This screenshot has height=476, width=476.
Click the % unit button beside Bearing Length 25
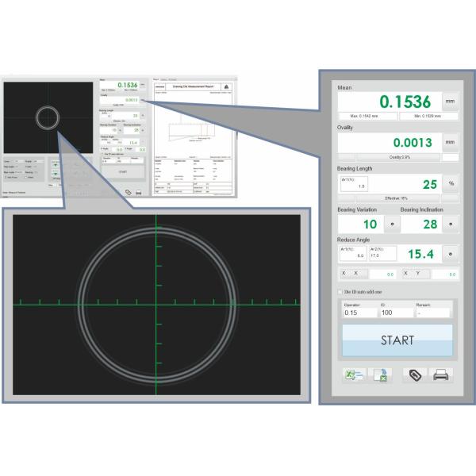[x=451, y=183]
